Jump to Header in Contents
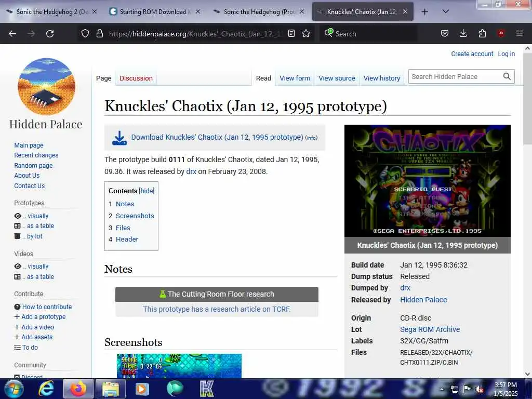Screen dimensions: 532x399 click(x=127, y=239)
